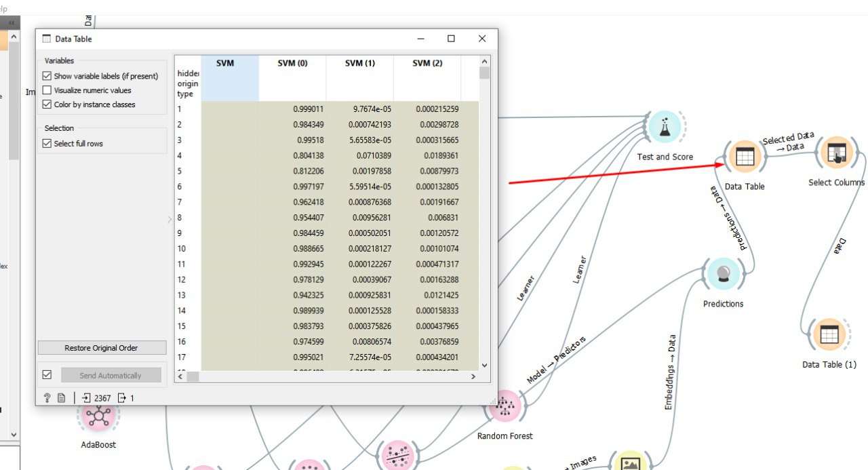This screenshot has height=470, width=868.
Task: Open help via the question mark icon
Action: click(x=47, y=398)
